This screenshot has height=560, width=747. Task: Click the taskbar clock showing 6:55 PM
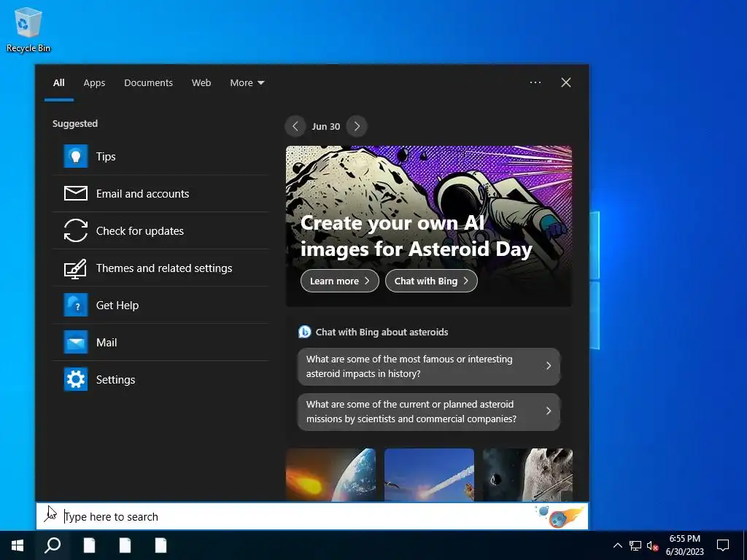(684, 545)
